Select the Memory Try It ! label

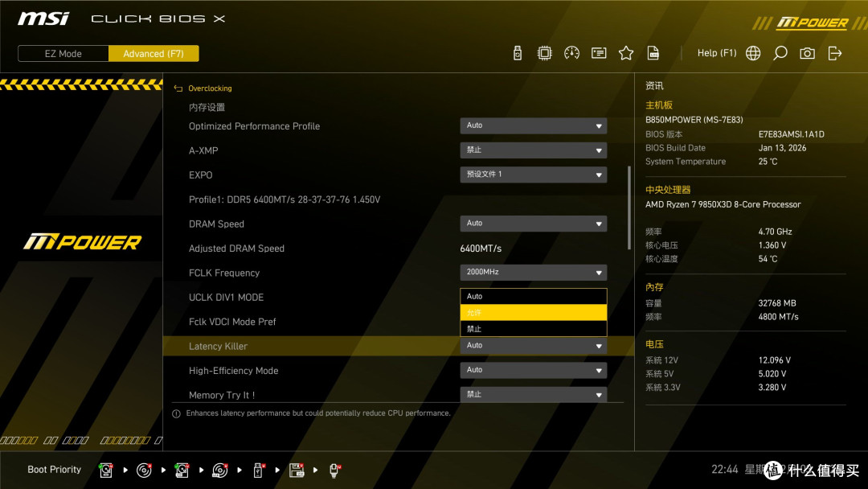pos(222,395)
